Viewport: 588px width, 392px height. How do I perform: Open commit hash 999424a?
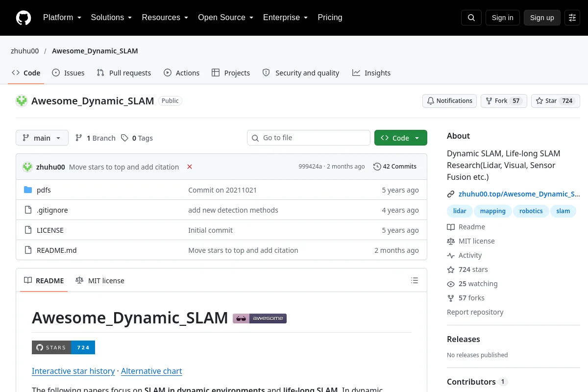point(310,167)
